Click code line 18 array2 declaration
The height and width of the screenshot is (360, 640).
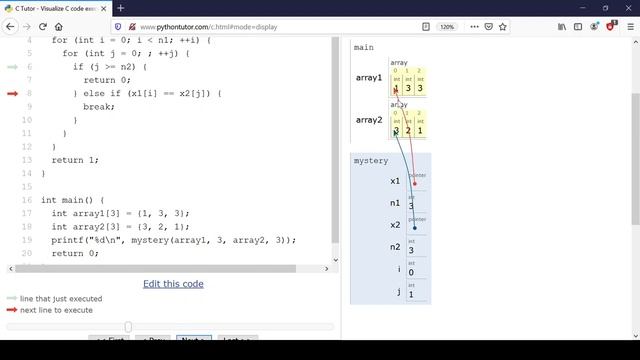point(120,227)
